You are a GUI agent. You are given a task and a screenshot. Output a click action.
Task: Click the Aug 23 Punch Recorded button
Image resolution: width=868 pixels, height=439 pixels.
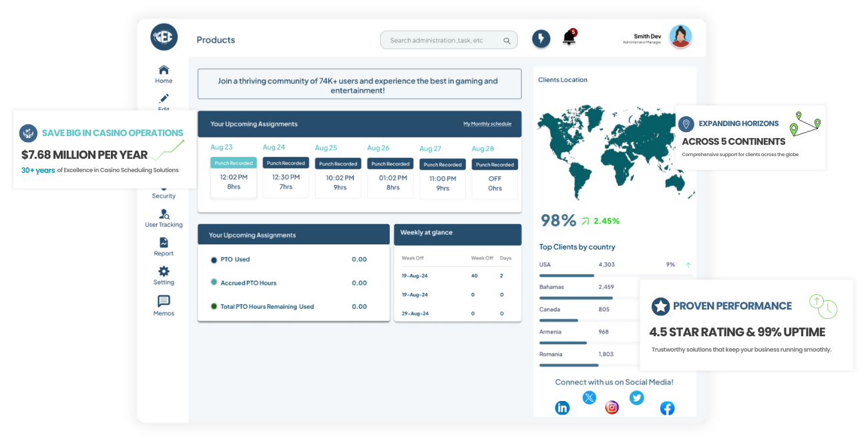coord(234,163)
